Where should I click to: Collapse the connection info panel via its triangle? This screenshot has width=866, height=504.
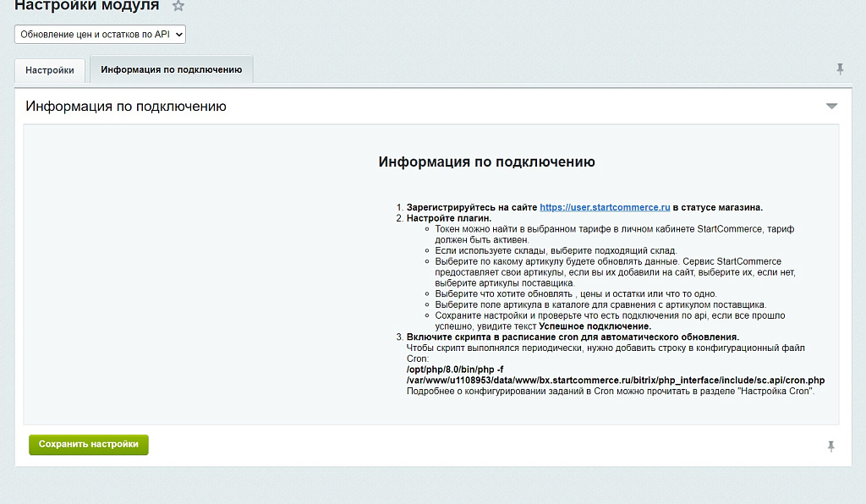[x=831, y=105]
